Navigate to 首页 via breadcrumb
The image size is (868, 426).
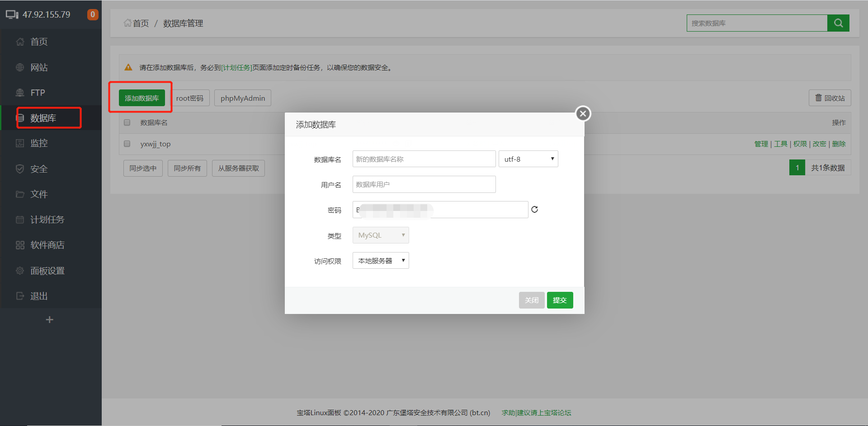click(x=140, y=23)
